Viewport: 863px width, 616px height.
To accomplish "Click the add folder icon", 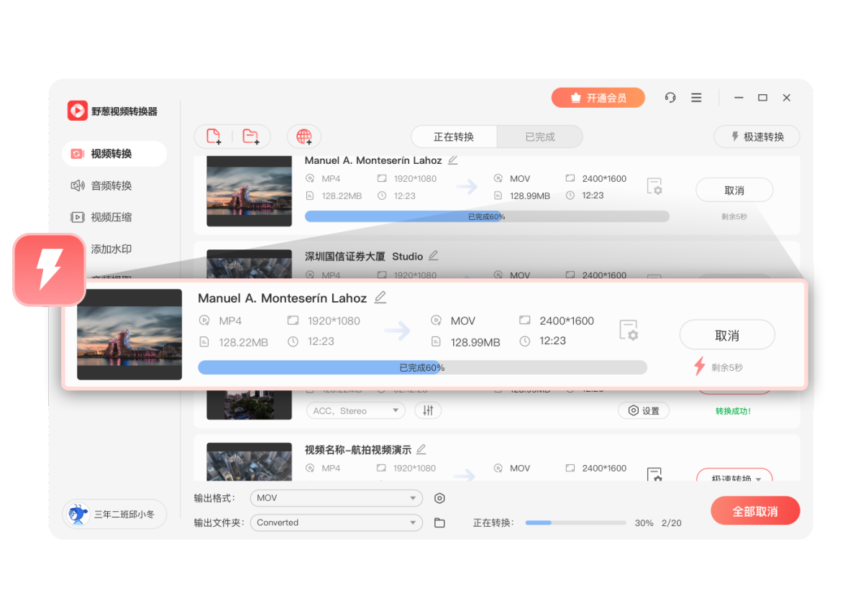I will pos(250,137).
